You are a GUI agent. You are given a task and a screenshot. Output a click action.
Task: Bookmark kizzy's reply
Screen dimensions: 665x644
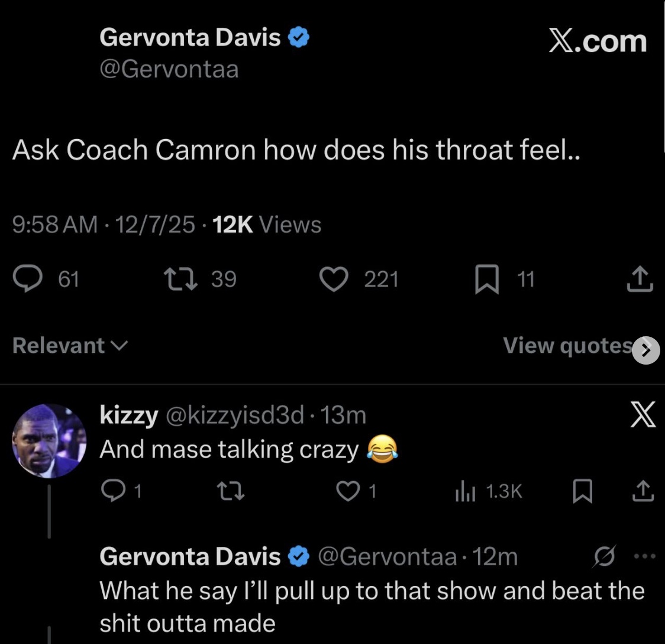click(583, 492)
